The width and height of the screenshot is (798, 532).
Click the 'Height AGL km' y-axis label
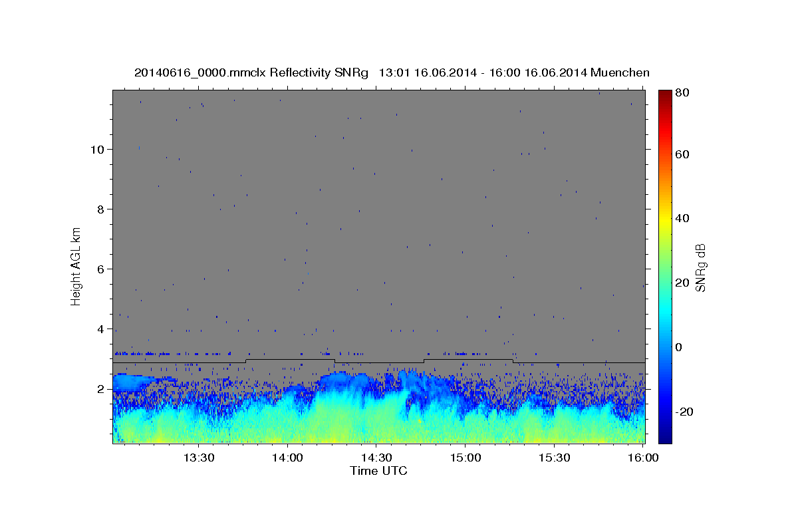point(76,266)
